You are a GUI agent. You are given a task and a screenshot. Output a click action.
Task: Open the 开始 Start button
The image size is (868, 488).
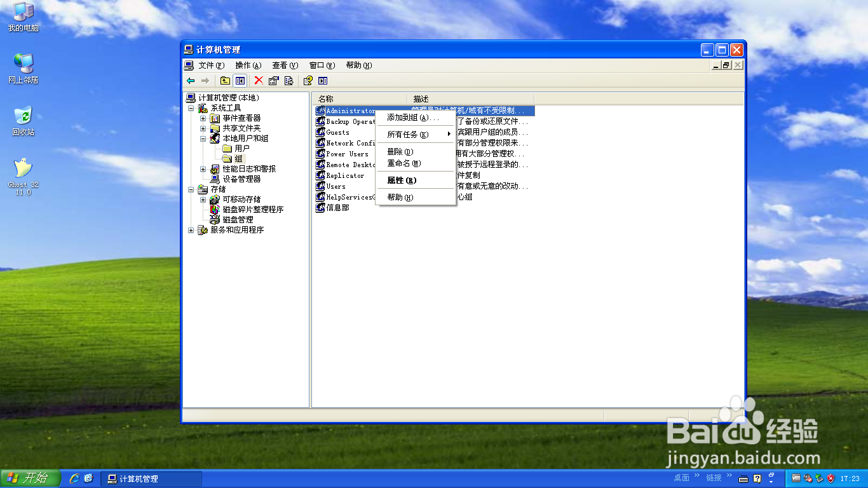(x=31, y=478)
